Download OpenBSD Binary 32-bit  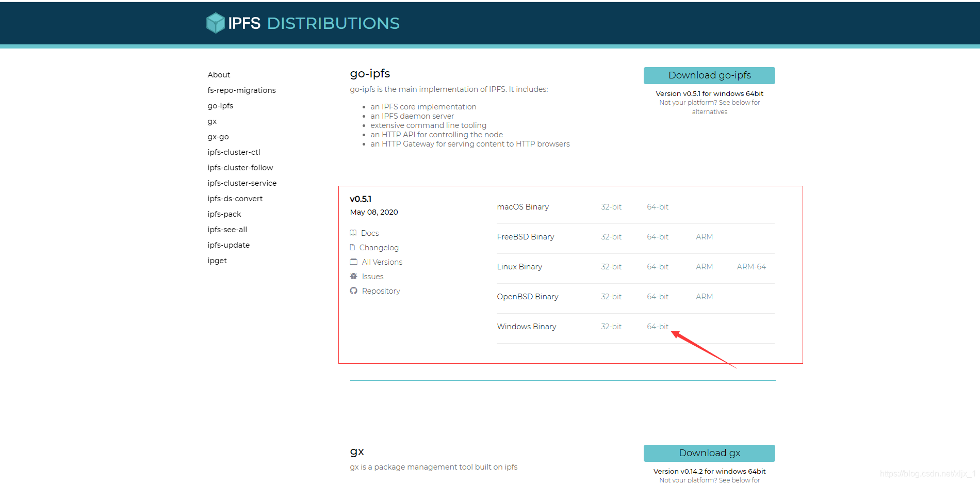[x=611, y=297]
